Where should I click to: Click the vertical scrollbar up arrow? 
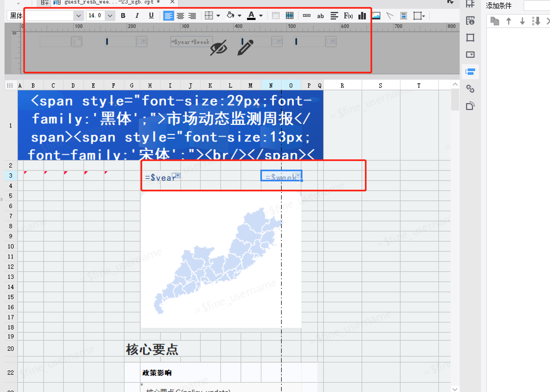(x=455, y=85)
